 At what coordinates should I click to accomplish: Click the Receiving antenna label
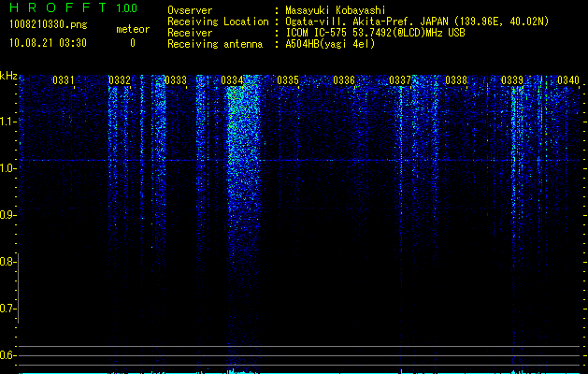(215, 44)
